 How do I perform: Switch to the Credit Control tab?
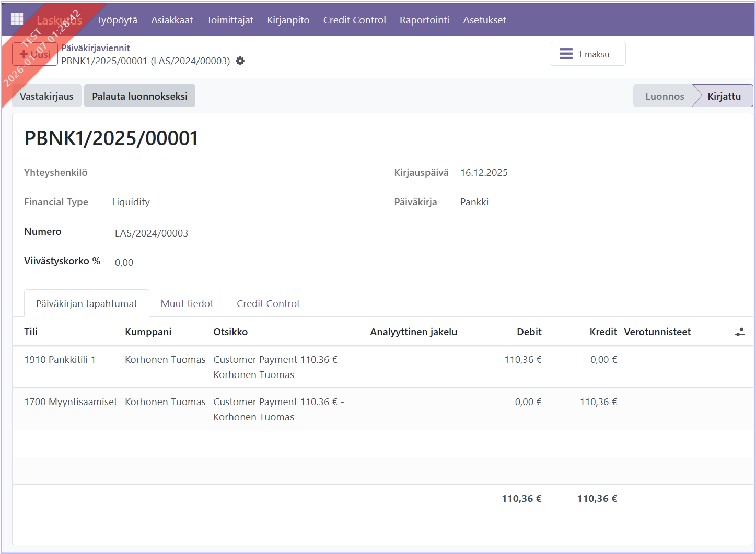point(267,304)
